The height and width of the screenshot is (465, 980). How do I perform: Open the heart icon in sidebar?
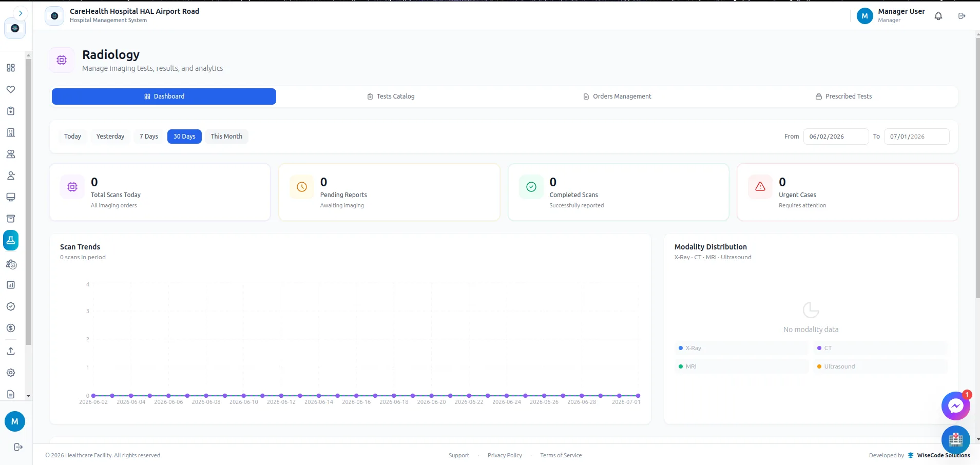[x=11, y=89]
